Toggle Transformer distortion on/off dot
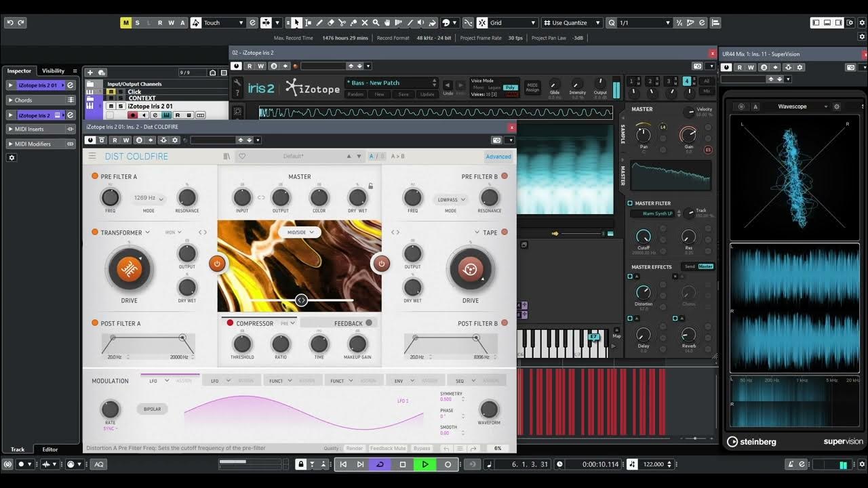868x488 pixels. (95, 232)
